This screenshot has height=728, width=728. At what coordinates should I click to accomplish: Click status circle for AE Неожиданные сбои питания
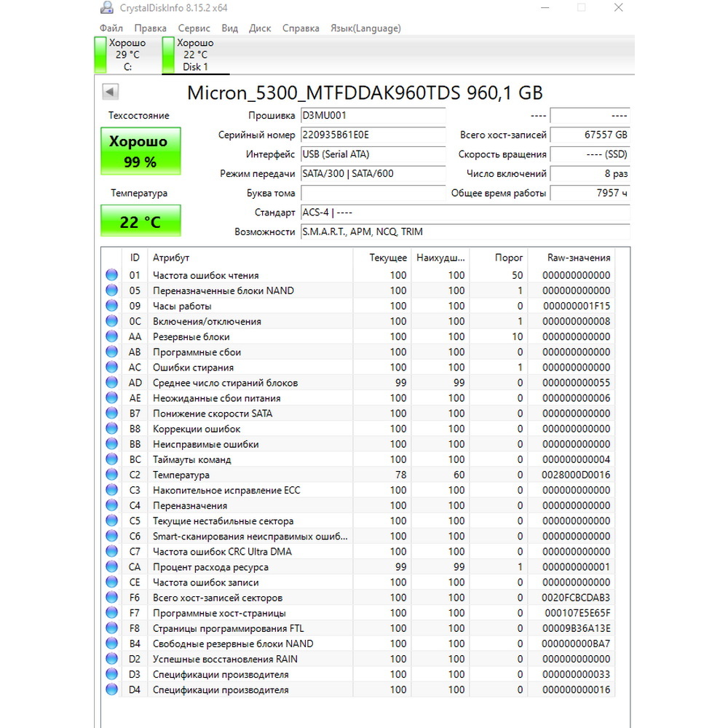[112, 398]
